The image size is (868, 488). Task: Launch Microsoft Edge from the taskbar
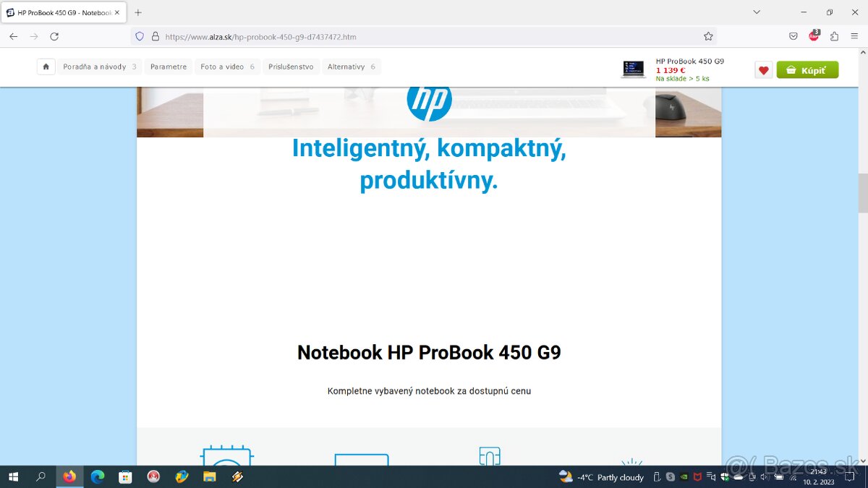coord(97,477)
